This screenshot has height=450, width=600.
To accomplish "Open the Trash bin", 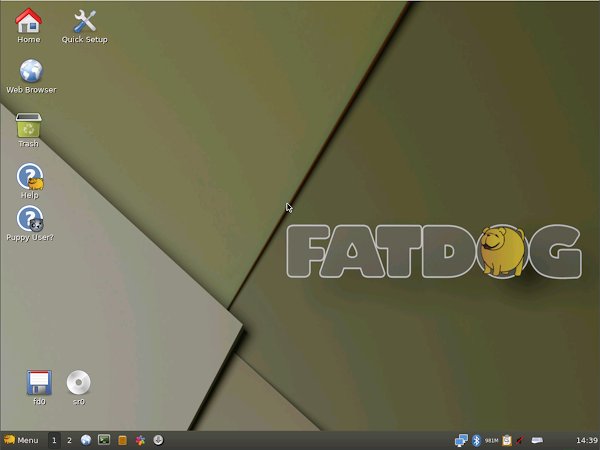I will coord(28,126).
